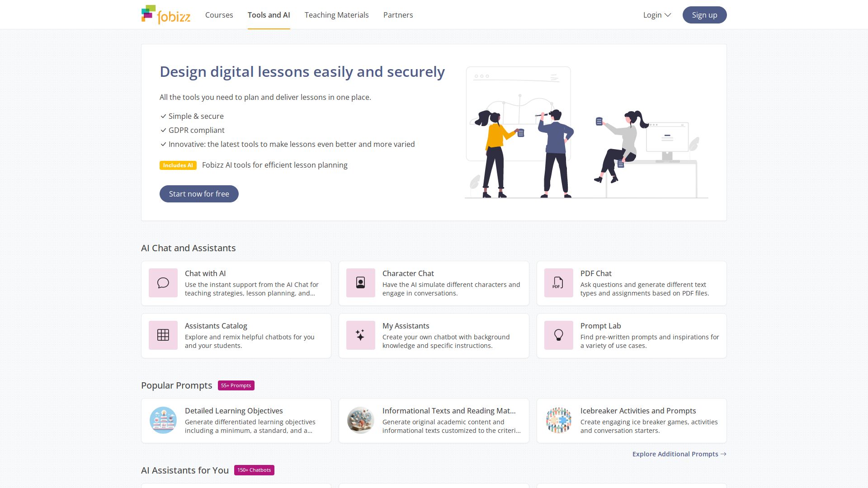Click the Assistants Catalog grid icon

point(163,335)
